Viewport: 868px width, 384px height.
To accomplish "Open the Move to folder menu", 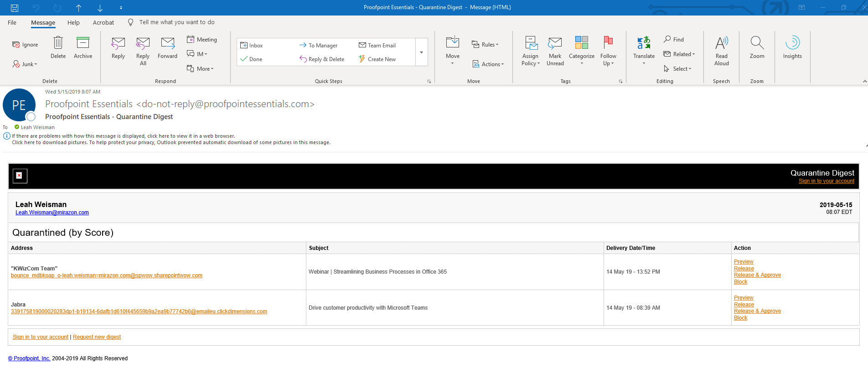I will point(453,50).
